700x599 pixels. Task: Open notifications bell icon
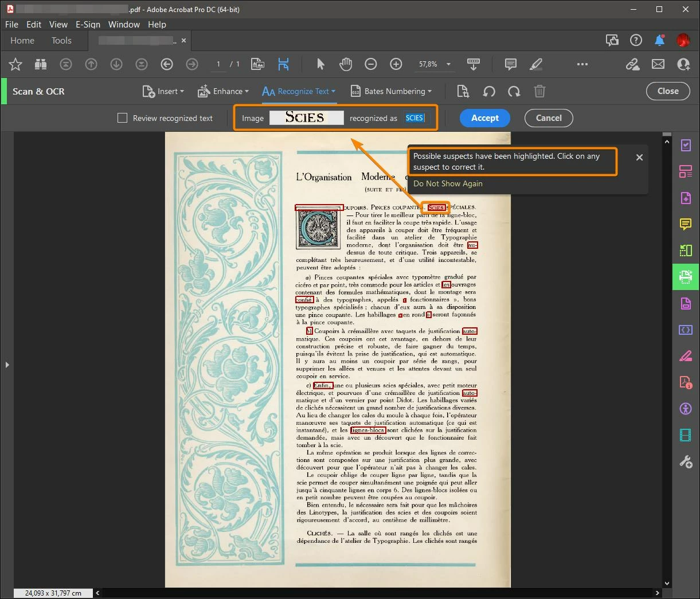pos(659,40)
